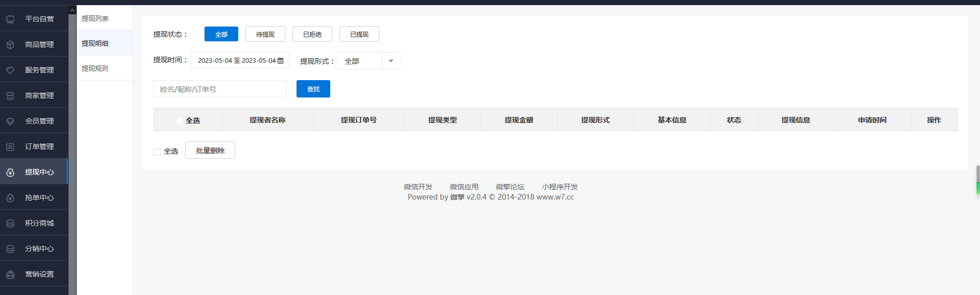Go to 抢单中心 section

[x=34, y=197]
